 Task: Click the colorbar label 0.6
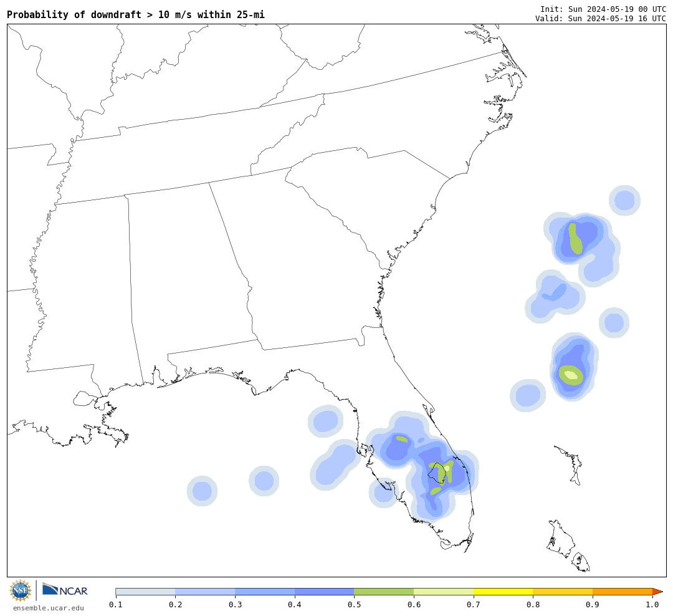click(414, 605)
